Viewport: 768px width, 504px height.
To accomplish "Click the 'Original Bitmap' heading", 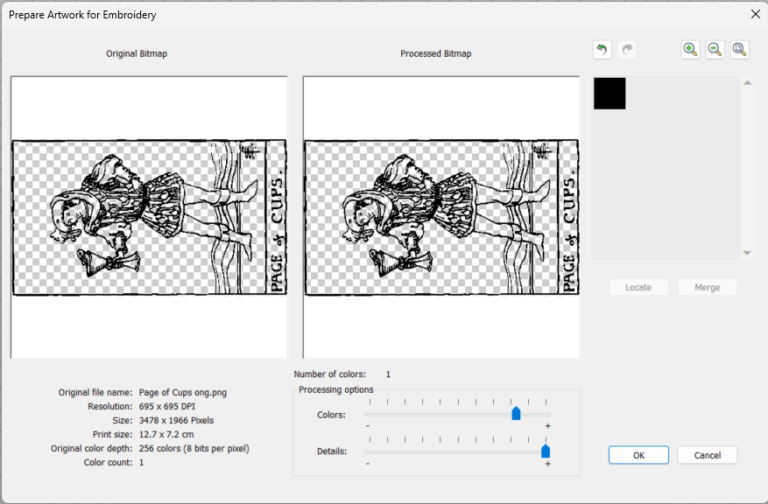I will (x=137, y=53).
